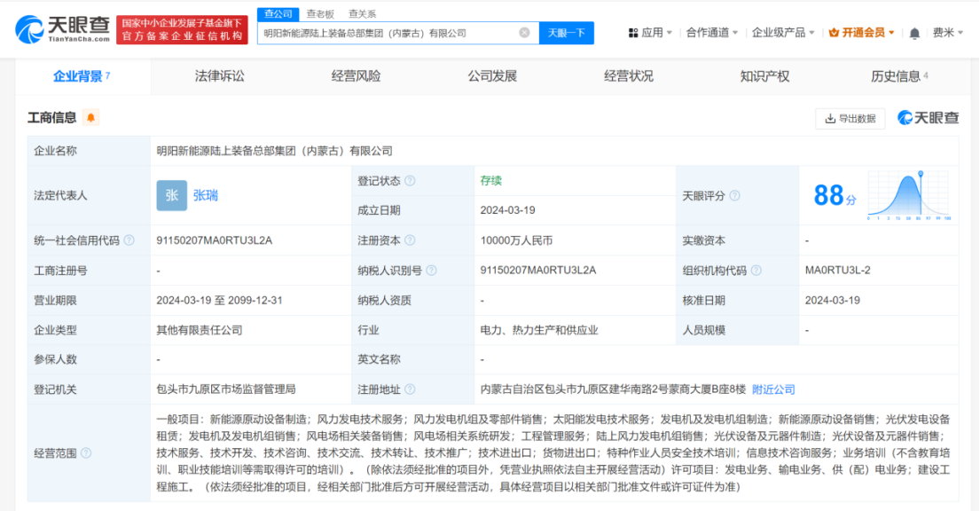Click the help icon next to 经营范围
This screenshot has width=980, height=511.
pos(86,453)
